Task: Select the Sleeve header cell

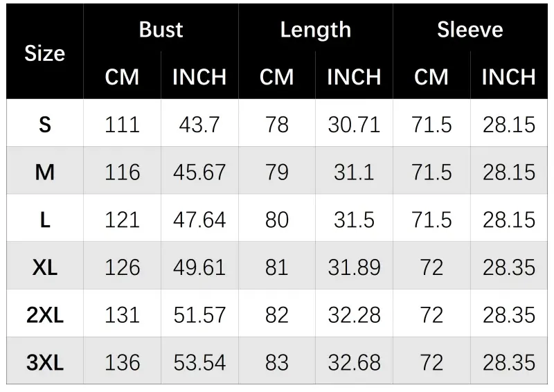Action: coord(470,30)
